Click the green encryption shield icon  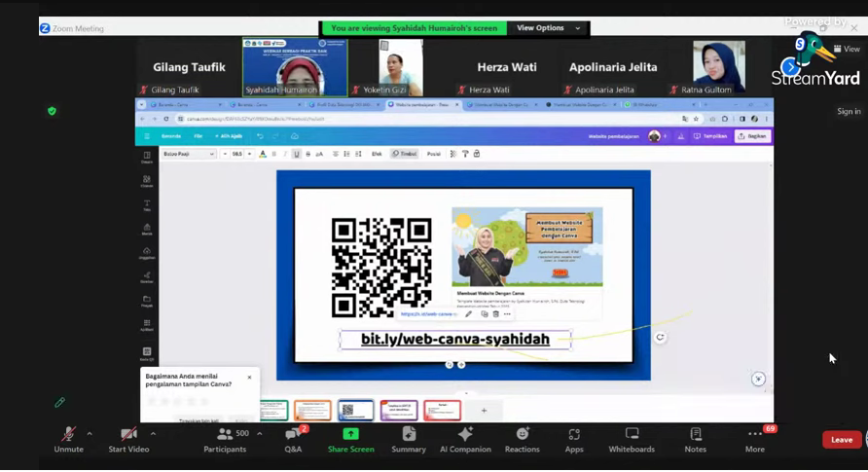point(52,111)
